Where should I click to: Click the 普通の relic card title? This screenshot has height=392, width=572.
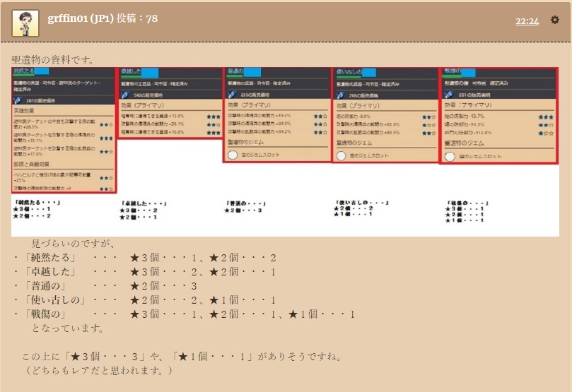(x=235, y=71)
